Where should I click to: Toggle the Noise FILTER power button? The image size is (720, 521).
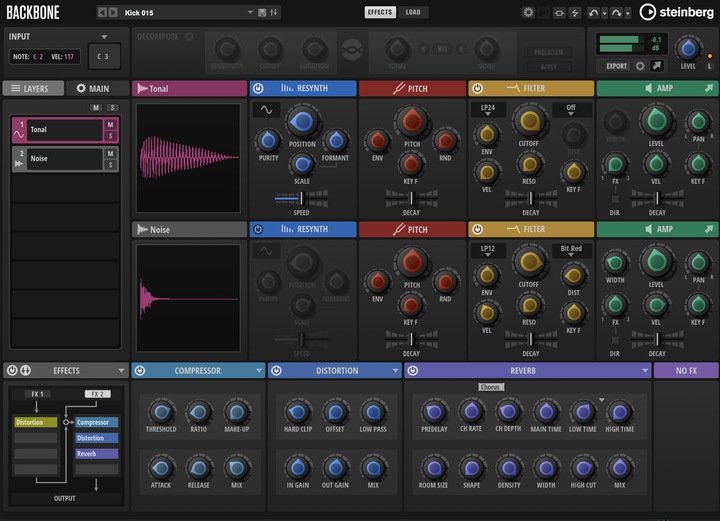point(478,229)
